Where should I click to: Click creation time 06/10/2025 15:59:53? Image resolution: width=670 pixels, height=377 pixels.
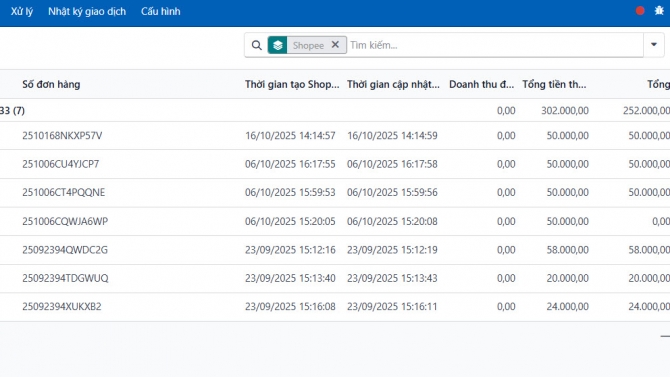point(290,193)
